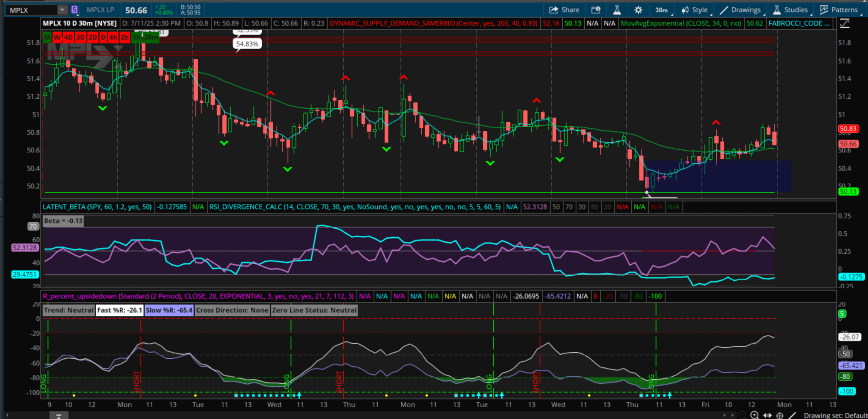Screen dimensions: 868x419
Task: Click the chart-mode icon below Patterns
Action: click(845, 23)
